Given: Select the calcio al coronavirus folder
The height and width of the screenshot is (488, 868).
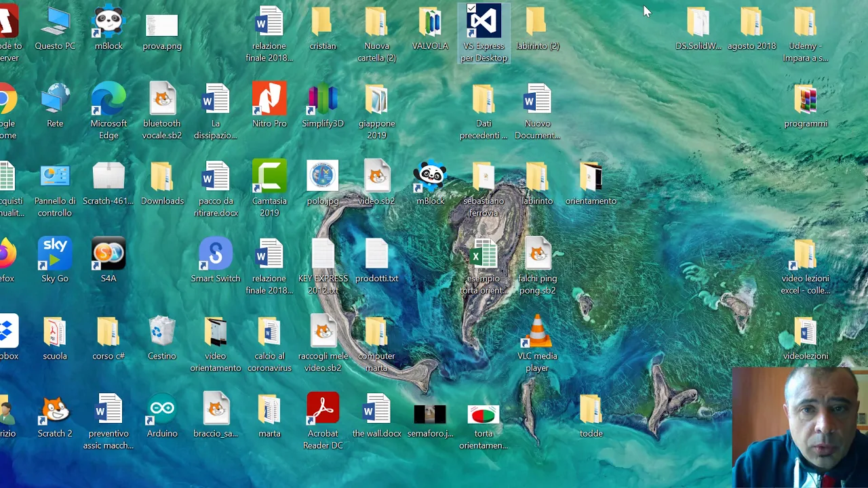Looking at the screenshot, I should coord(269,343).
